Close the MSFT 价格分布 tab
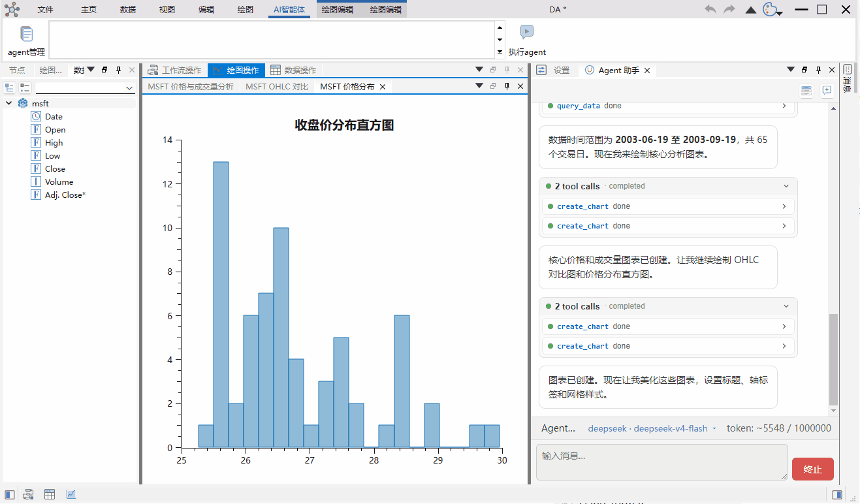 (383, 86)
